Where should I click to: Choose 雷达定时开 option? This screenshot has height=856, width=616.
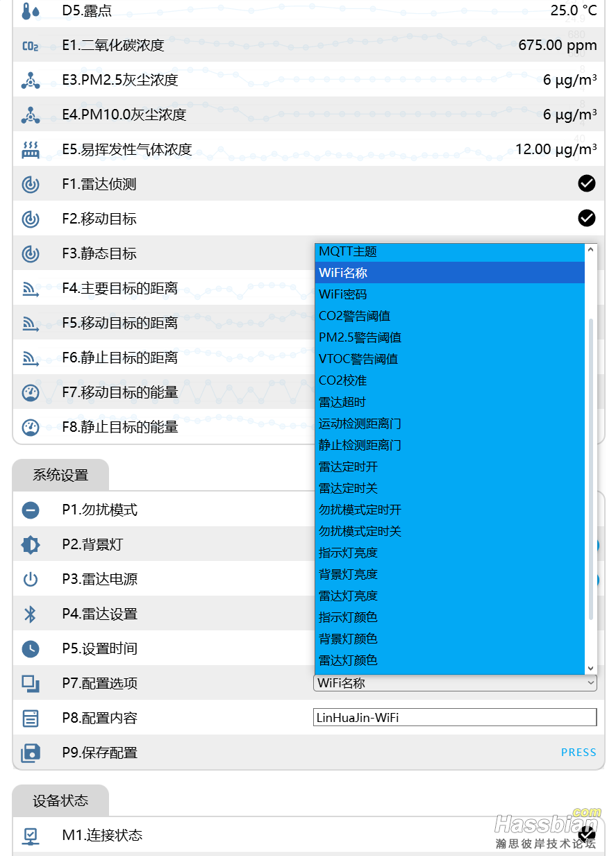coord(450,467)
